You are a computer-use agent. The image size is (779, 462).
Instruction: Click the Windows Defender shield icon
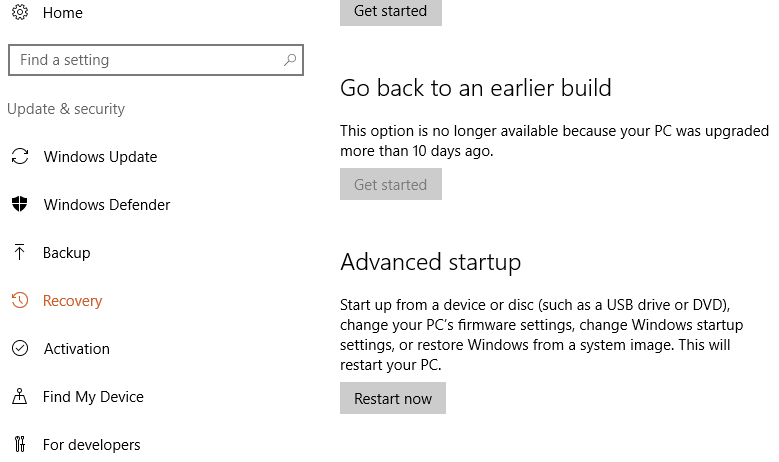19,205
